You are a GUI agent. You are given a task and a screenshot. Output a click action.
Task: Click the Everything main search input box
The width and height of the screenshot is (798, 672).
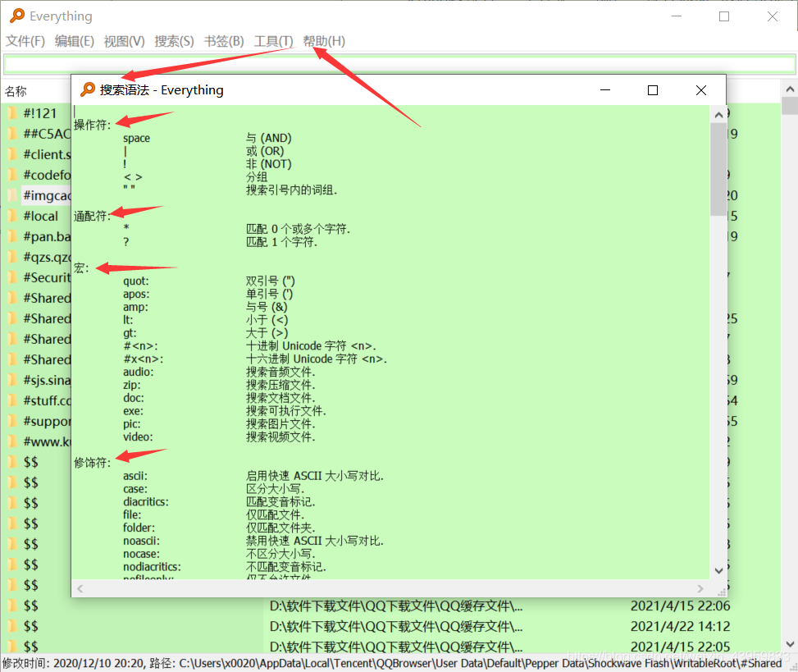coord(399,65)
